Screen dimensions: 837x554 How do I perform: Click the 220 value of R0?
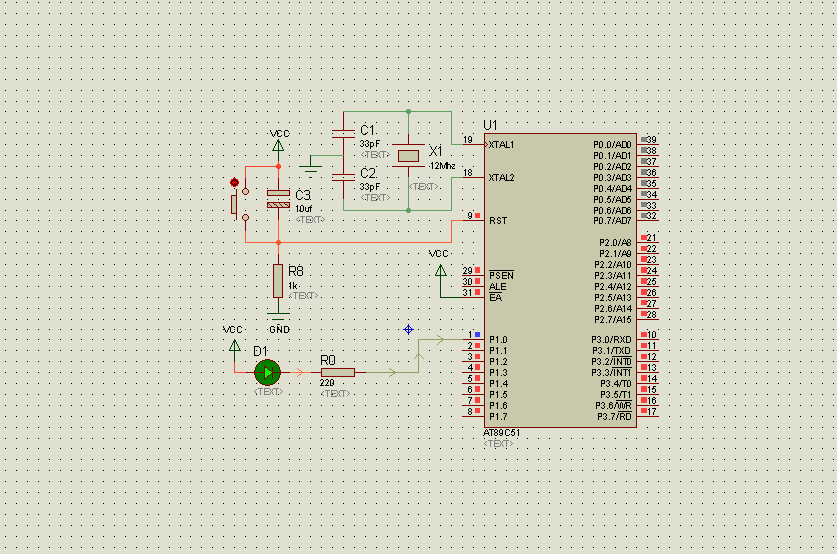coord(327,383)
